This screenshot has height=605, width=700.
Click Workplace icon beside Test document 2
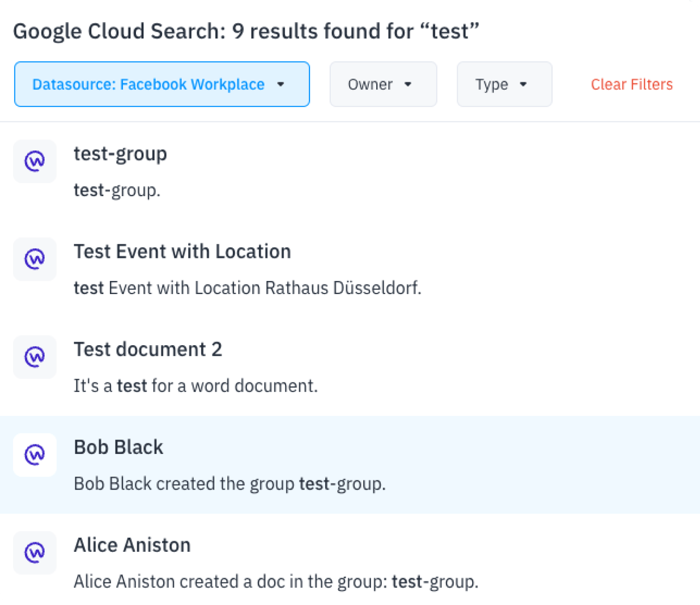point(35,357)
